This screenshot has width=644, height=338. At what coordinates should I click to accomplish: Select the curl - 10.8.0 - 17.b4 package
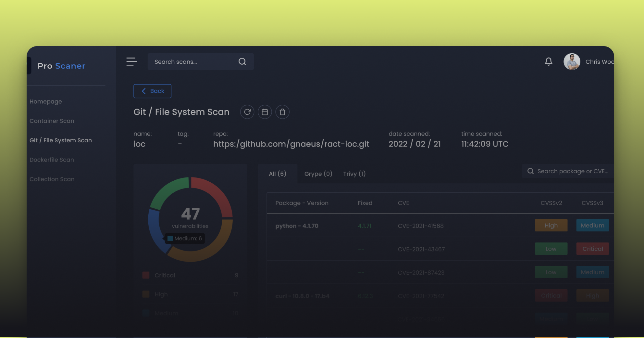pyautogui.click(x=302, y=296)
